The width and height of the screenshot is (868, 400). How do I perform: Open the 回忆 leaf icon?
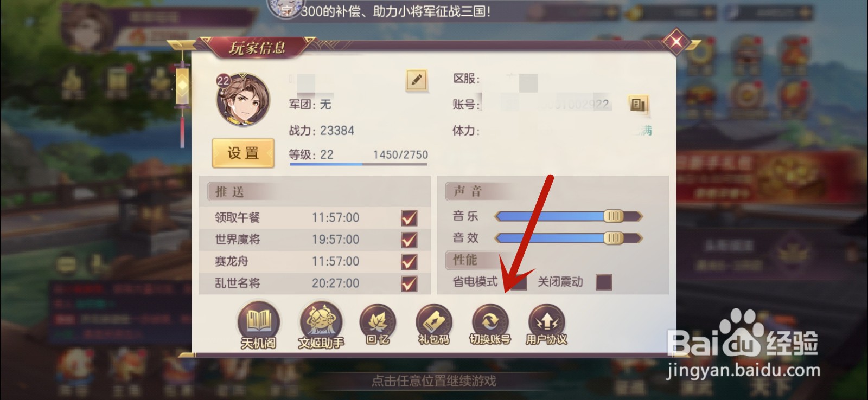click(x=378, y=325)
